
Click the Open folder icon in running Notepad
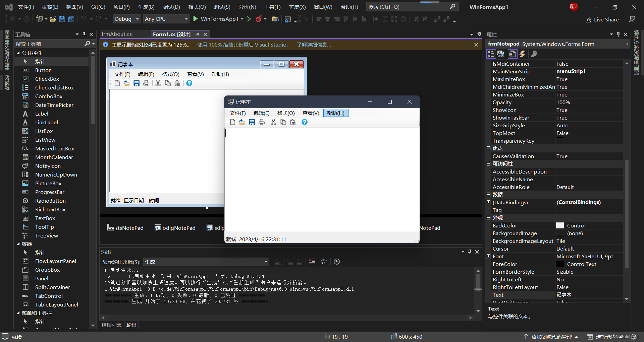pos(242,122)
